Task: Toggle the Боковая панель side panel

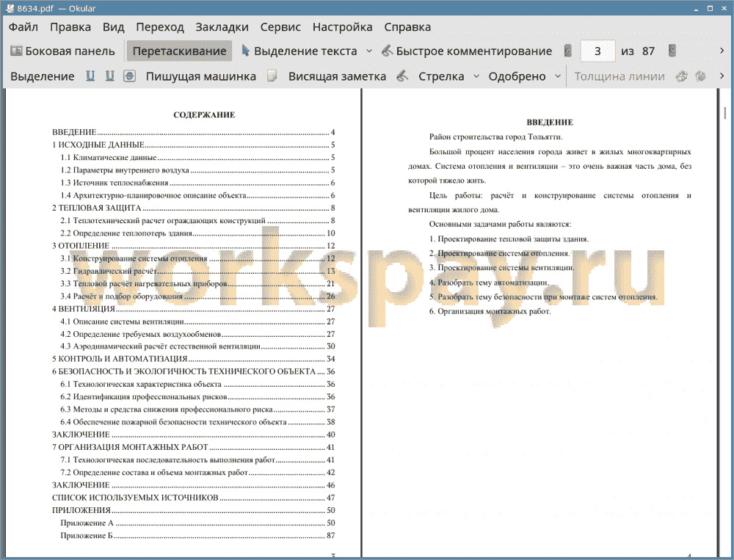Action: [62, 51]
